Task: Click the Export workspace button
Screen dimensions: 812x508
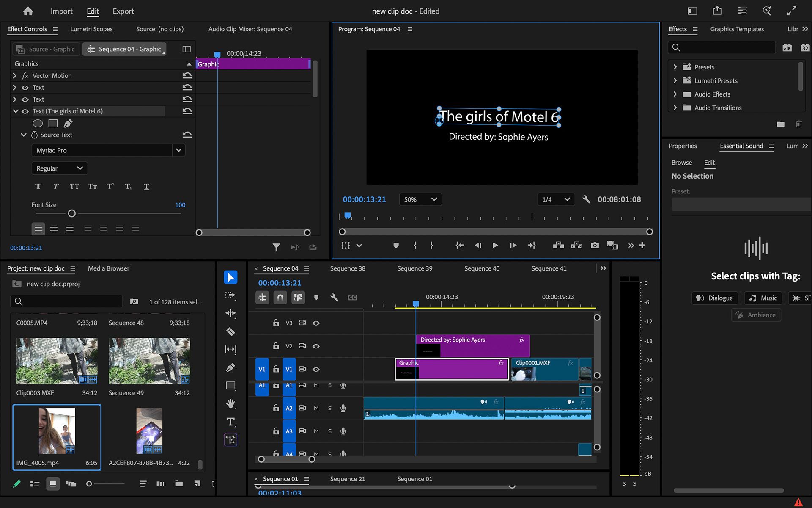Action: [x=123, y=11]
